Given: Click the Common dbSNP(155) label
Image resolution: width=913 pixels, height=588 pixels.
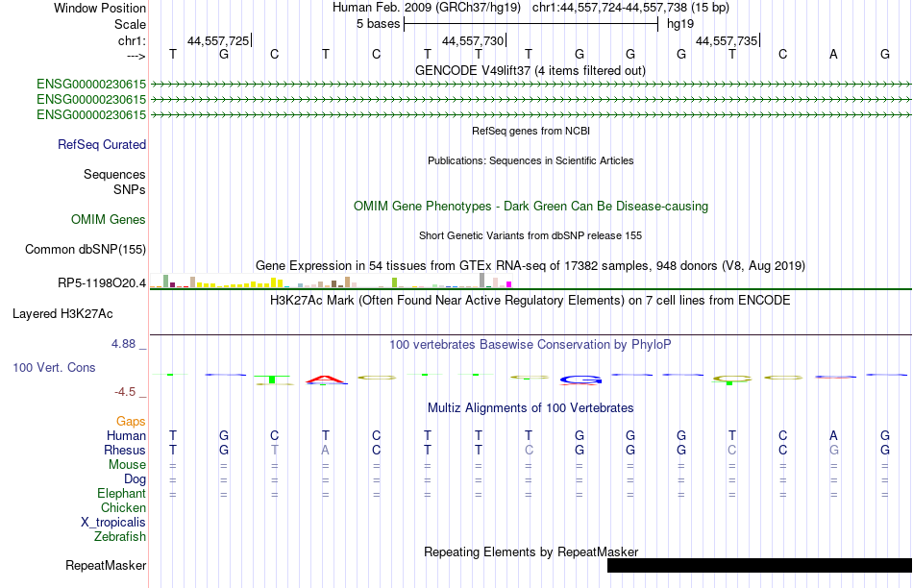Looking at the screenshot, I should pos(86,249).
